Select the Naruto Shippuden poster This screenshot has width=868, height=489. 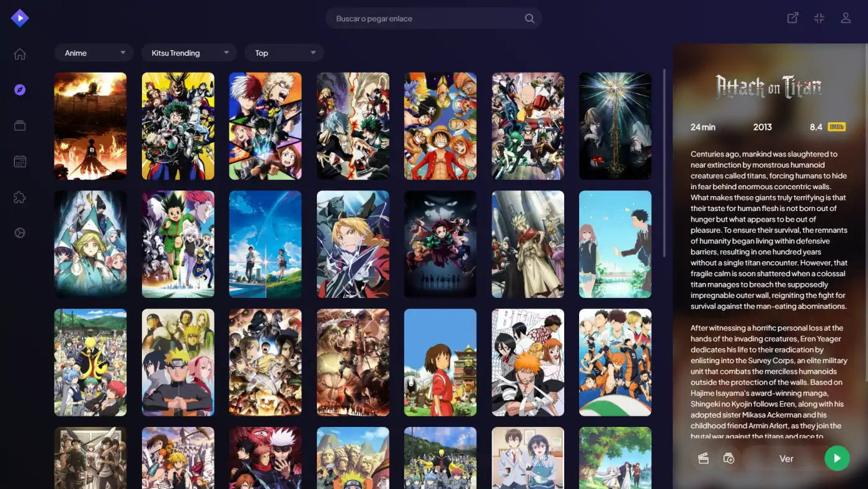coord(178,362)
